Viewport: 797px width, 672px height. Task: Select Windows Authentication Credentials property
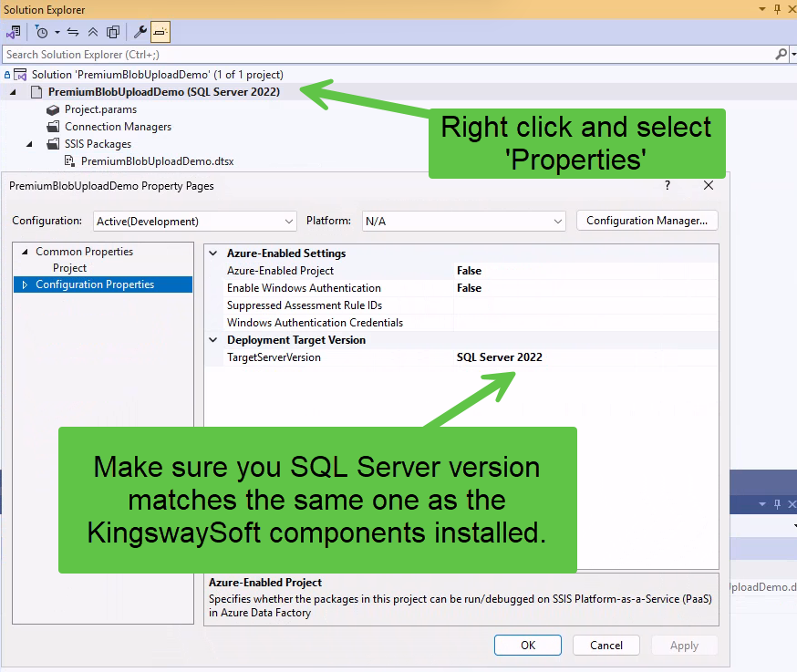pos(316,323)
